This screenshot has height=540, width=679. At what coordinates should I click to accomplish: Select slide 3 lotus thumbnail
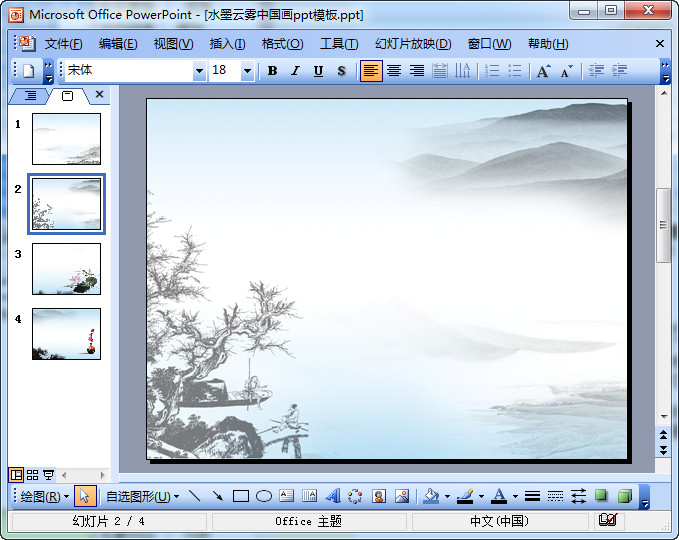click(x=66, y=269)
